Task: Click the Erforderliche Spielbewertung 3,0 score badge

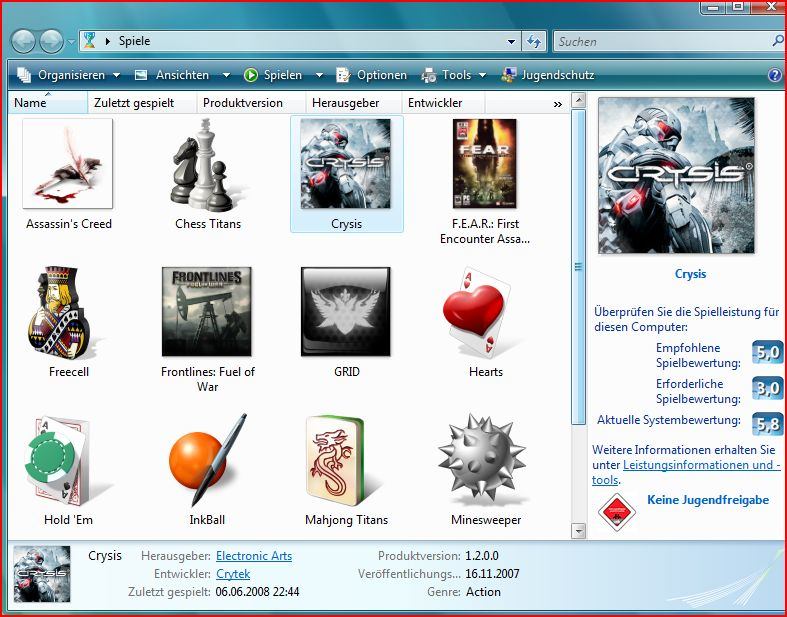Action: 768,389
